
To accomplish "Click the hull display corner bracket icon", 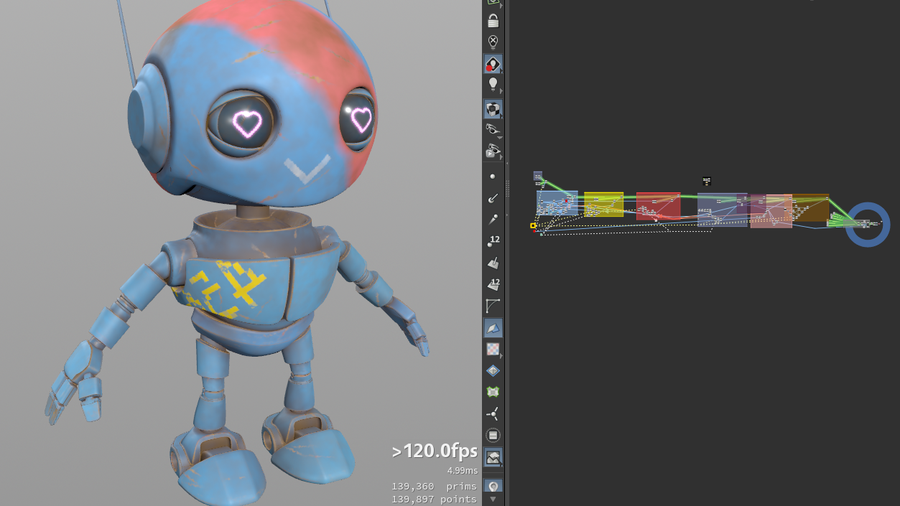I will point(493,306).
